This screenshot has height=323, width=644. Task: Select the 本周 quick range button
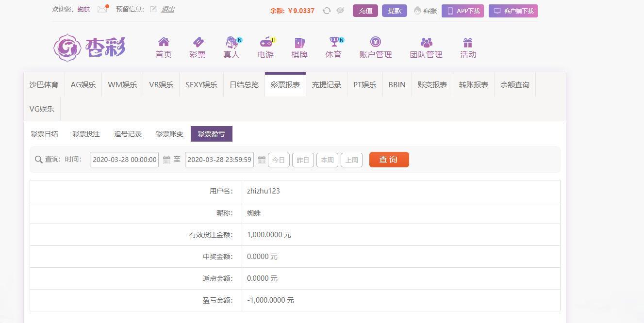327,160
